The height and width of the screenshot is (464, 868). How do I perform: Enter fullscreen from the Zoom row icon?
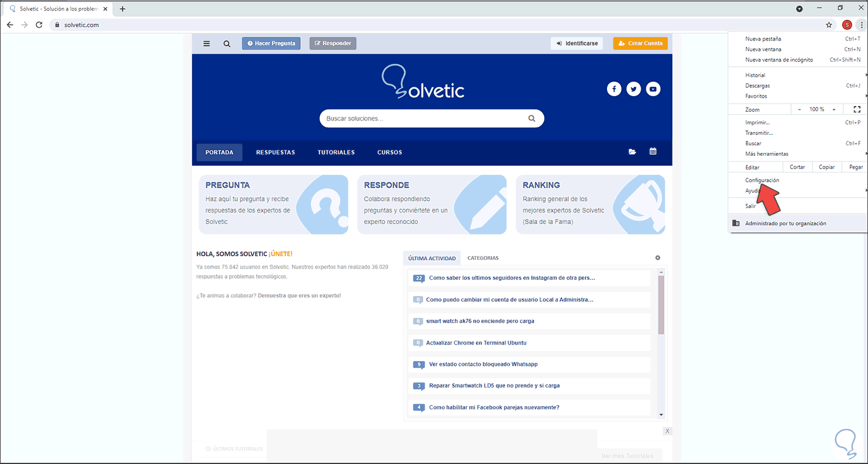click(857, 109)
